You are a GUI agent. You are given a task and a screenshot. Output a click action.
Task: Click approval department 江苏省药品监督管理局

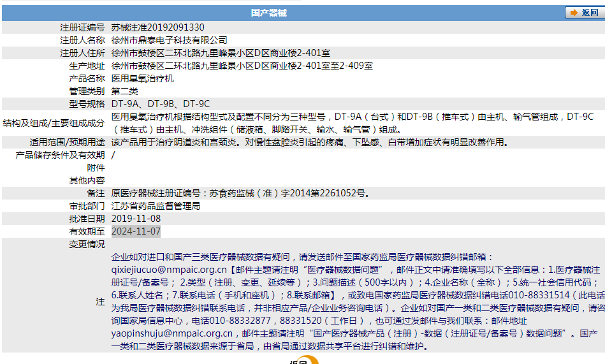tap(156, 206)
